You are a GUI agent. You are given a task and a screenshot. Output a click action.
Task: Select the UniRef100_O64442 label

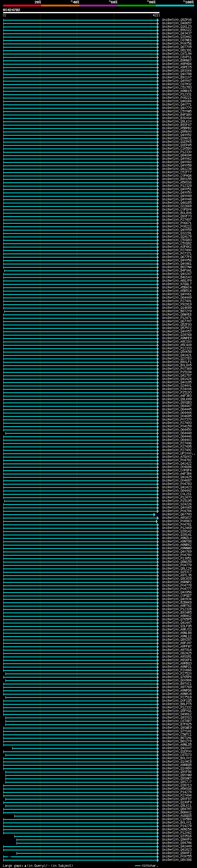point(176,491)
